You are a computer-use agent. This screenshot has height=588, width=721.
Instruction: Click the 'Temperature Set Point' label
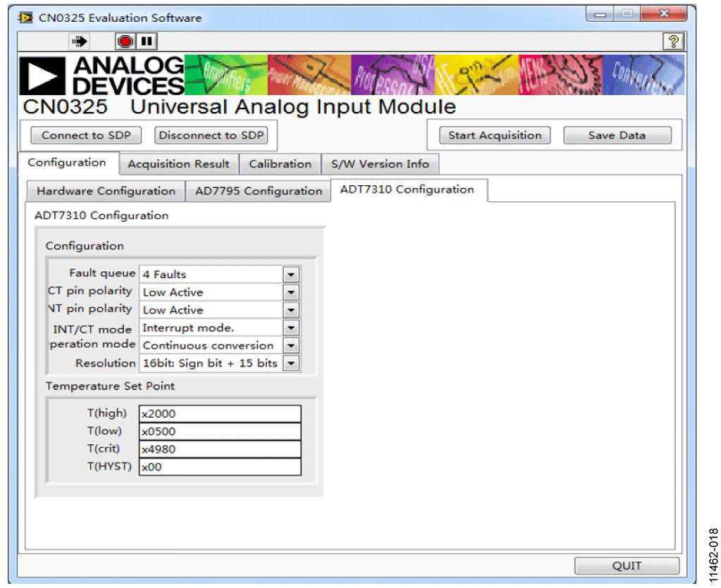(111, 386)
